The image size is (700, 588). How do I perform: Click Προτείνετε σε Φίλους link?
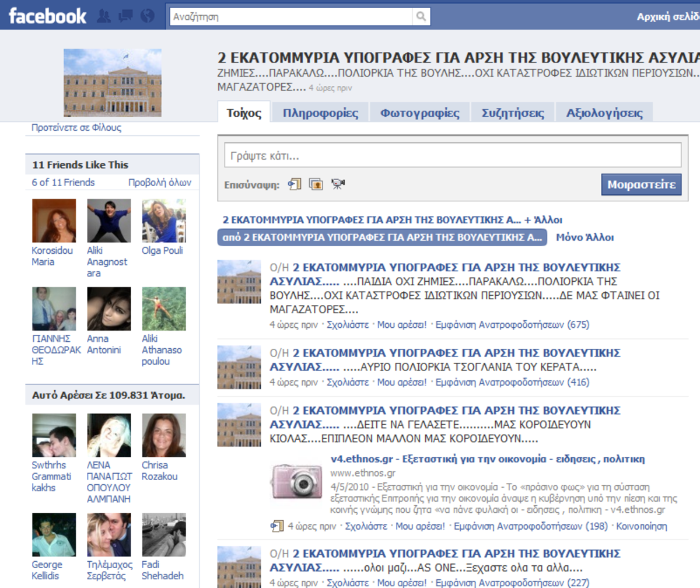pyautogui.click(x=76, y=128)
